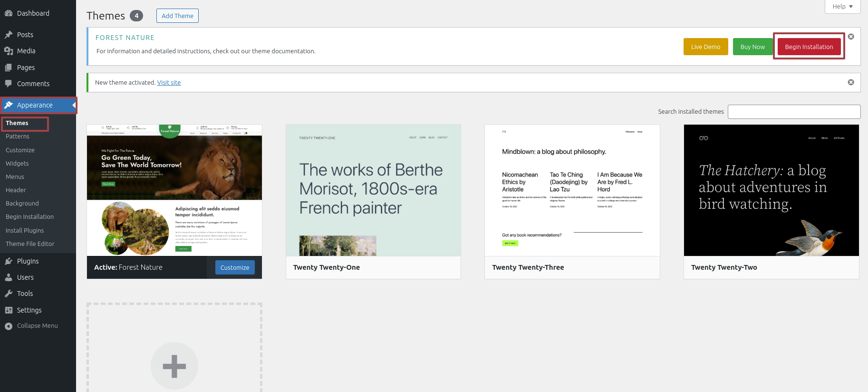Click the Media library icon

(x=9, y=51)
